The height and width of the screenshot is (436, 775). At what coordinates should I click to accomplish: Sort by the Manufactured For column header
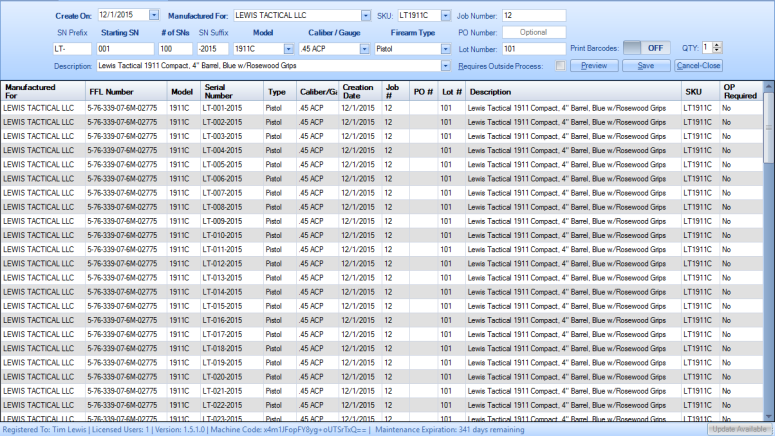43,91
